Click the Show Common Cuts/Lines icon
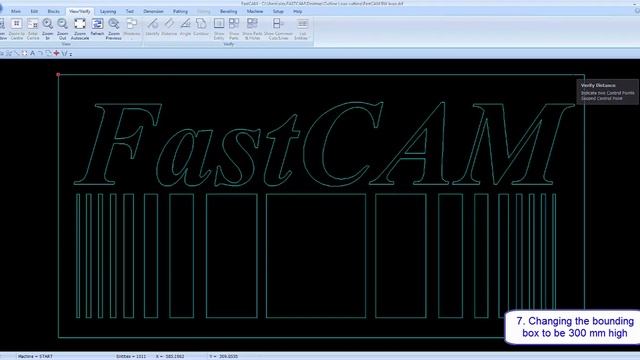Screen dimensions: 640x360 pyautogui.click(x=278, y=24)
